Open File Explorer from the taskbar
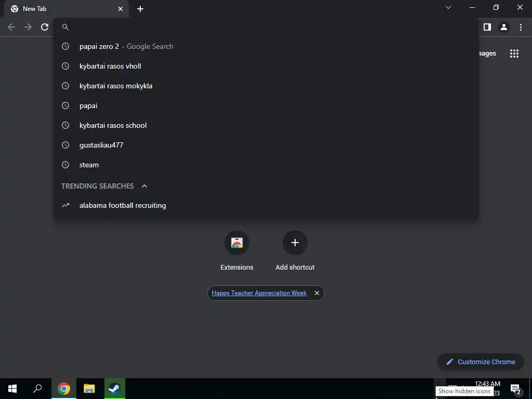Image resolution: width=532 pixels, height=399 pixels. [89, 389]
